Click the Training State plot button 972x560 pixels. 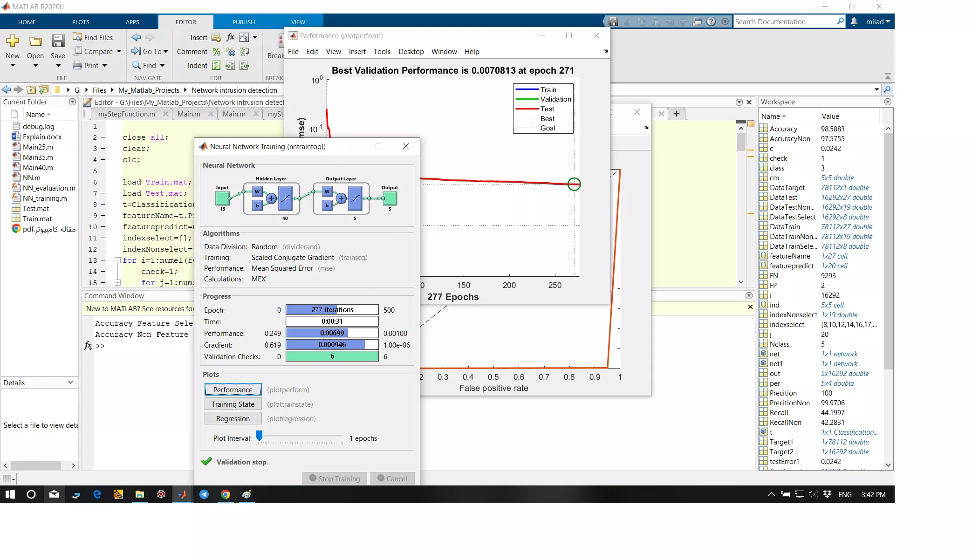(x=233, y=404)
